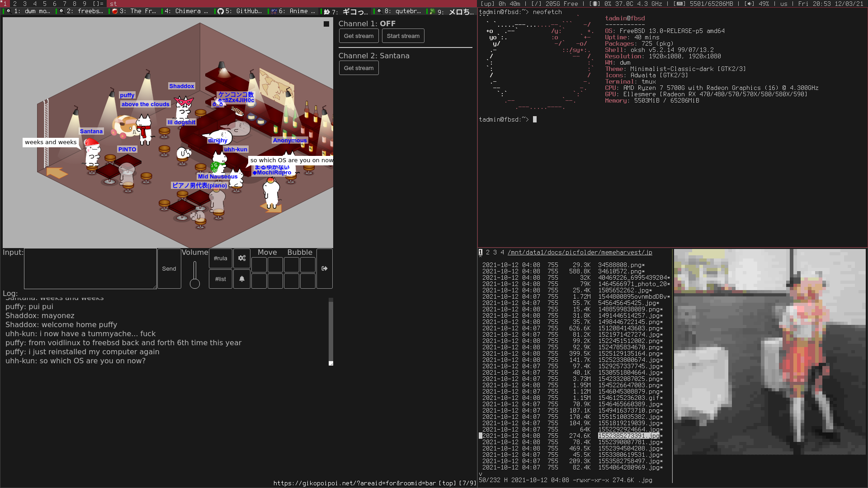Image resolution: width=868 pixels, height=488 pixels.
Task: Click 'weeks and weeks' speech bubble
Action: point(51,142)
